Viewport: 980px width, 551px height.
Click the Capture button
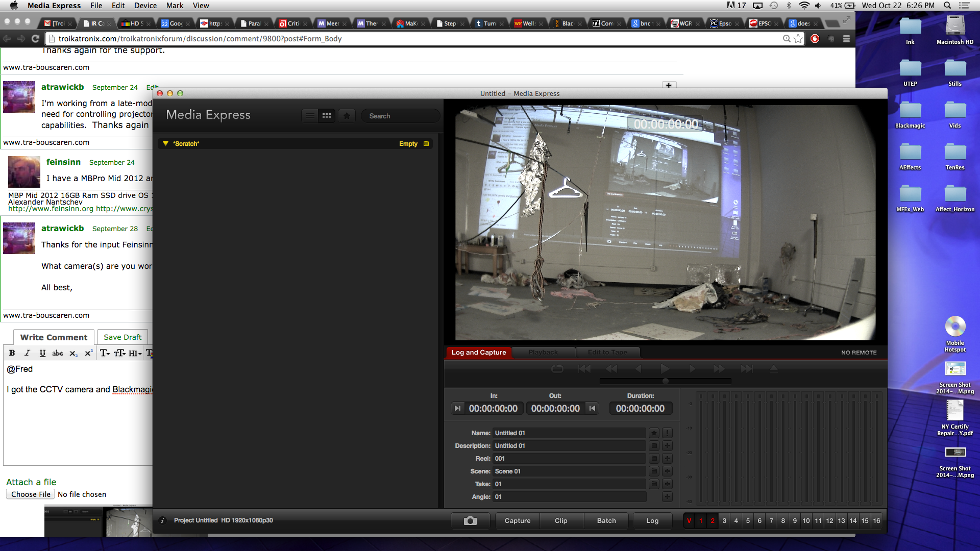[518, 520]
